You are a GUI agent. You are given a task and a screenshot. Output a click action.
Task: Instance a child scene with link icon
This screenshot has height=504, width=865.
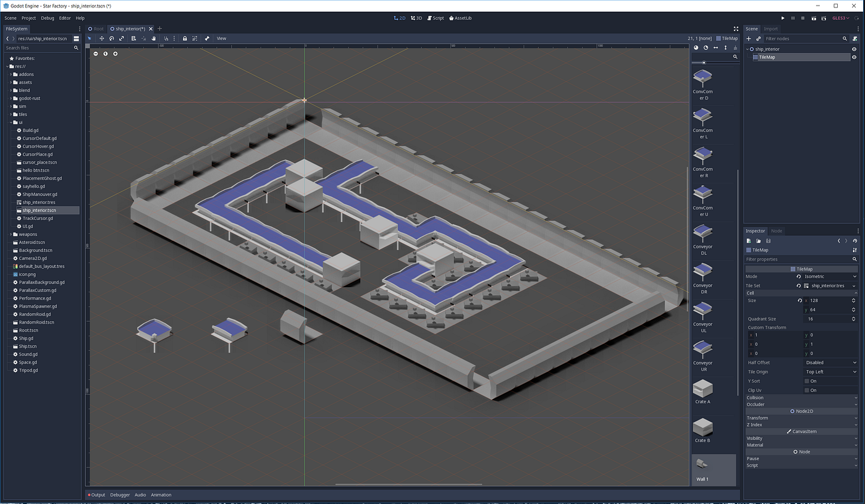758,38
